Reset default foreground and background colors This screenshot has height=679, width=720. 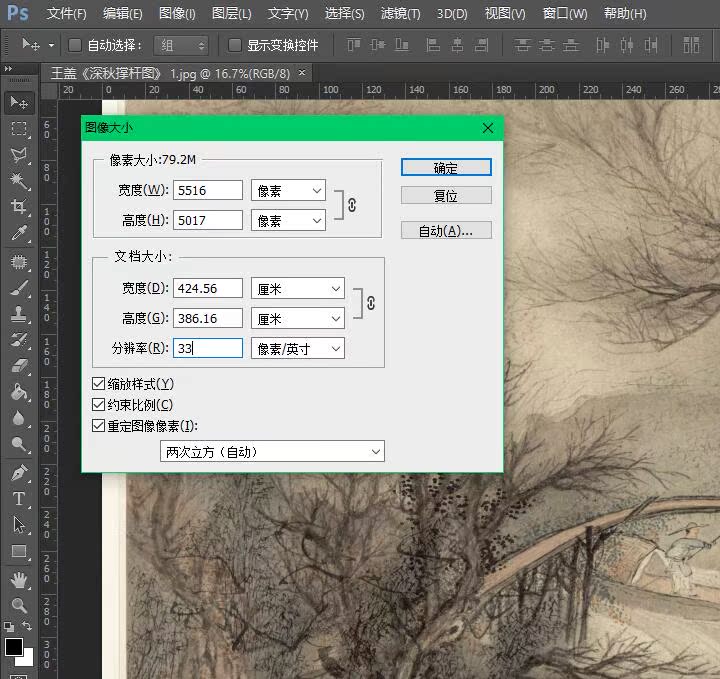pos(9,626)
